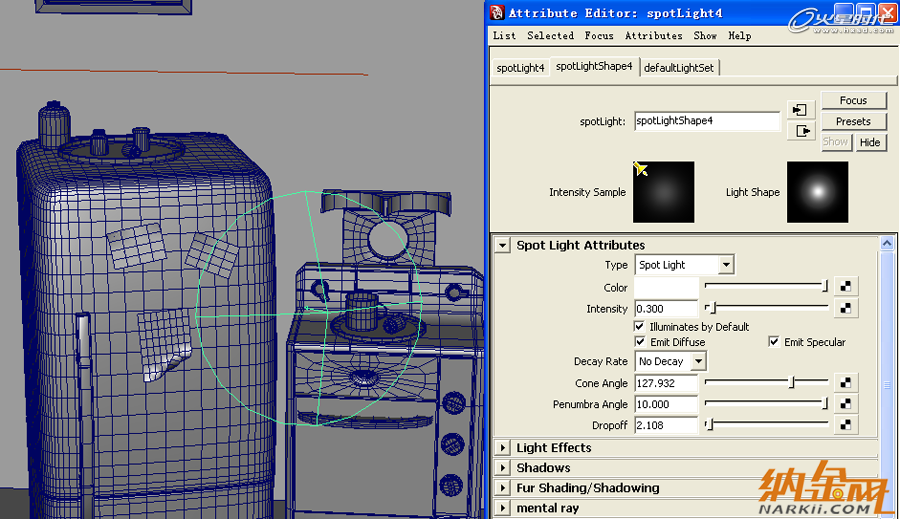Image resolution: width=900 pixels, height=519 pixels.
Task: Toggle Emit Diffuse checkbox
Action: (x=639, y=342)
